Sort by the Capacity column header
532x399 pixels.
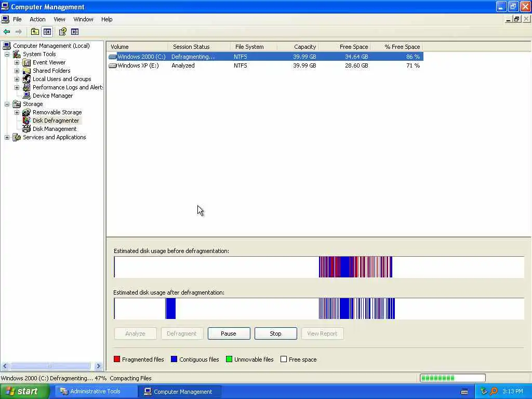[x=298, y=47]
